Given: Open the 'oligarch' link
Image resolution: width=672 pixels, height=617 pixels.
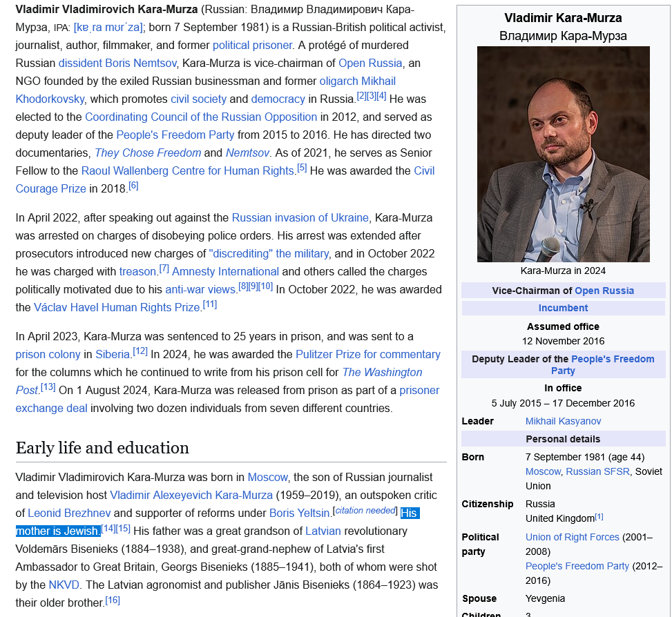Looking at the screenshot, I should 338,81.
